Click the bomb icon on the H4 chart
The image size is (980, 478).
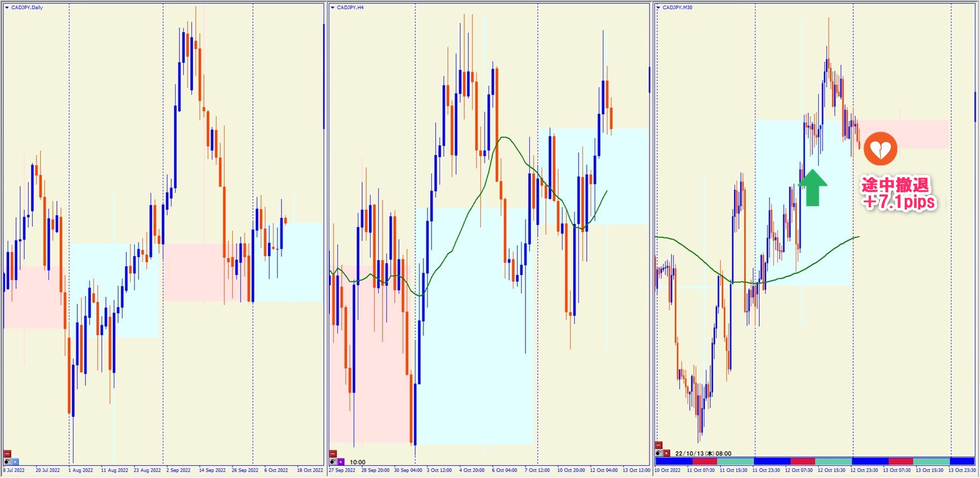(333, 461)
